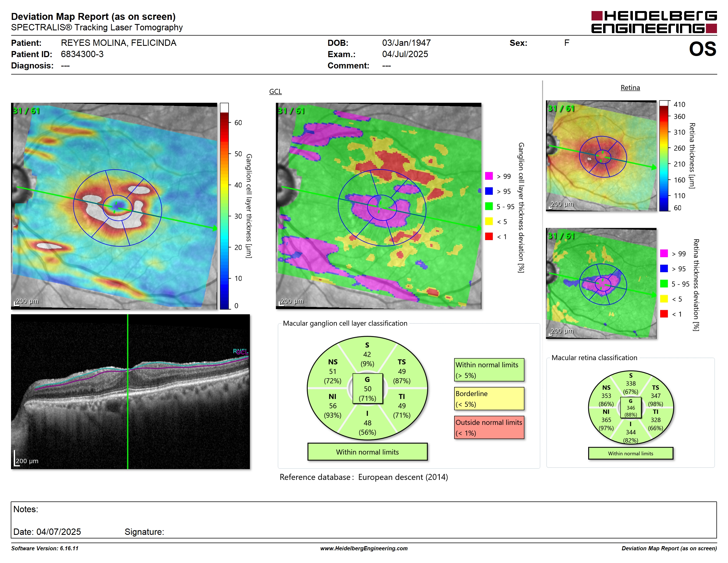This screenshot has width=728, height=563.
Task: Select Retina sector TS value 347
Action: (x=655, y=395)
